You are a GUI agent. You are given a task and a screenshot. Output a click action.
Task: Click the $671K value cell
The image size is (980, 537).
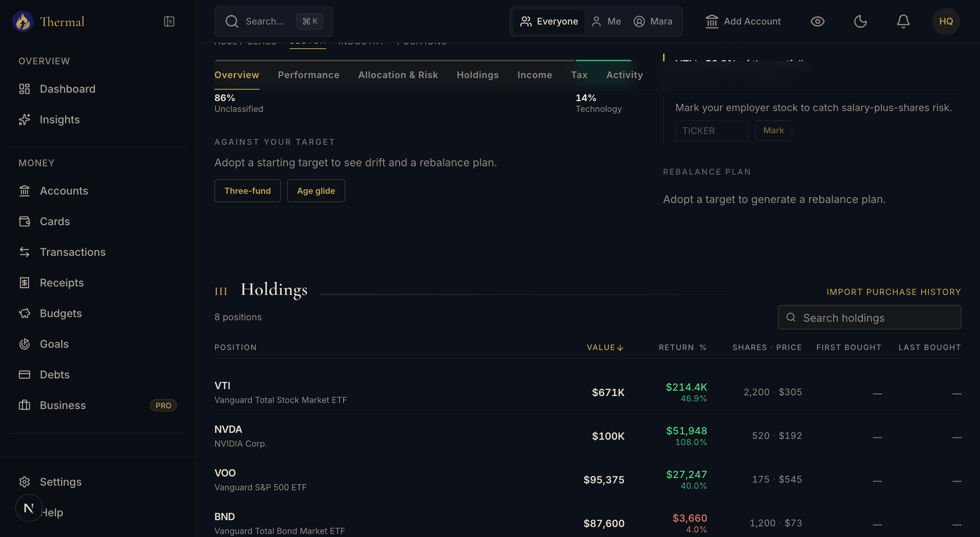[608, 392]
